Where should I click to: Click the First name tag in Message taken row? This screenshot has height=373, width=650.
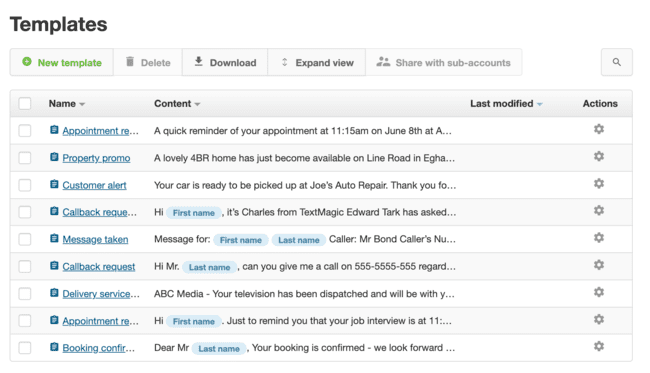241,240
